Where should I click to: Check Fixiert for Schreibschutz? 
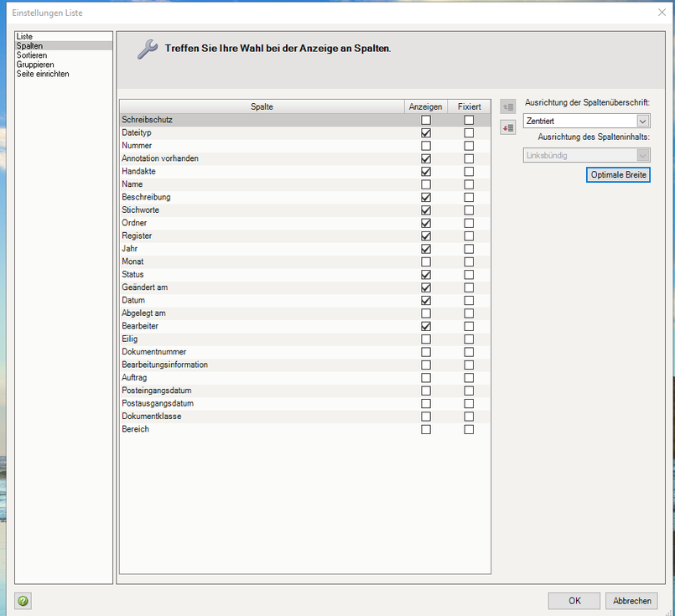click(x=469, y=120)
